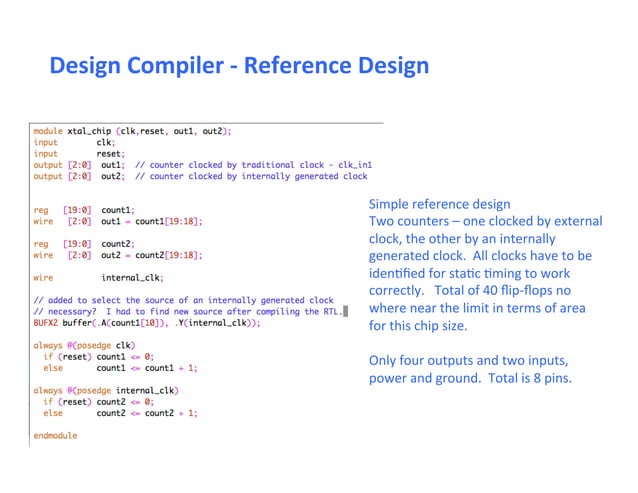The image size is (638, 493).
Task: Click 'for this chip size.' text line
Action: coord(418,326)
